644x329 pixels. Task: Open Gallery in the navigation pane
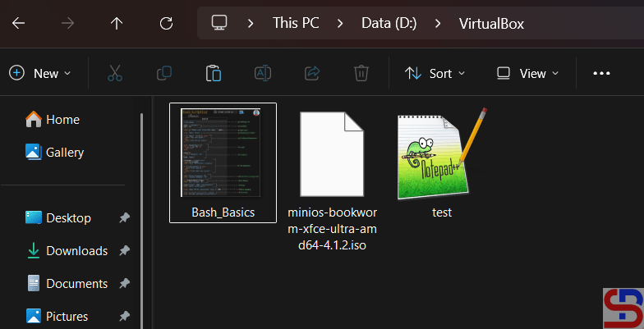point(64,152)
